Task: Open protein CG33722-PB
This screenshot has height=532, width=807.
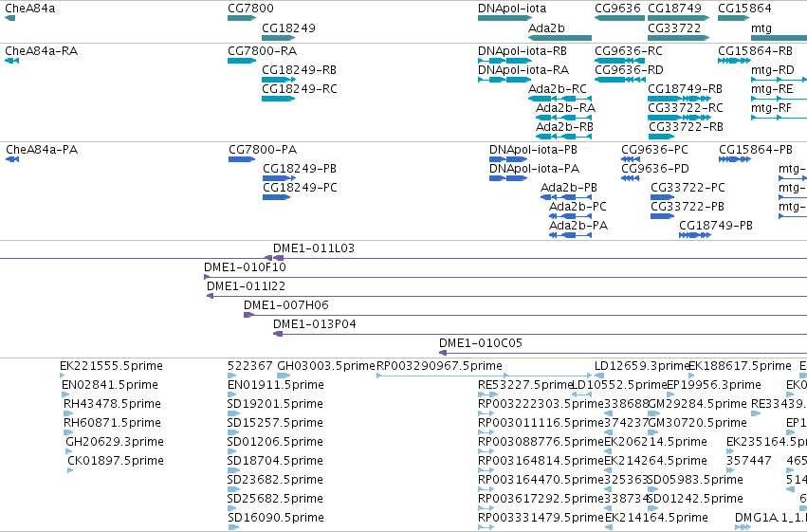Action: pos(688,207)
